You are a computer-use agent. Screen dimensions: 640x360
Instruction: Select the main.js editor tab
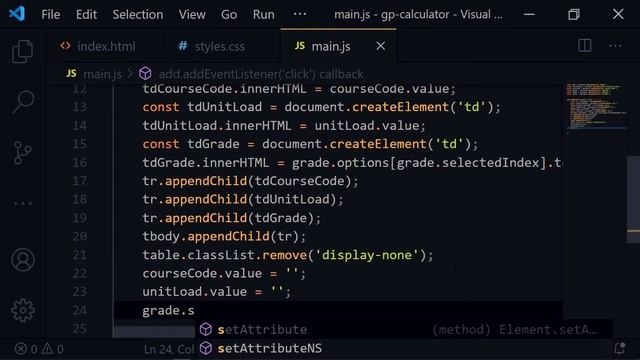point(338,46)
